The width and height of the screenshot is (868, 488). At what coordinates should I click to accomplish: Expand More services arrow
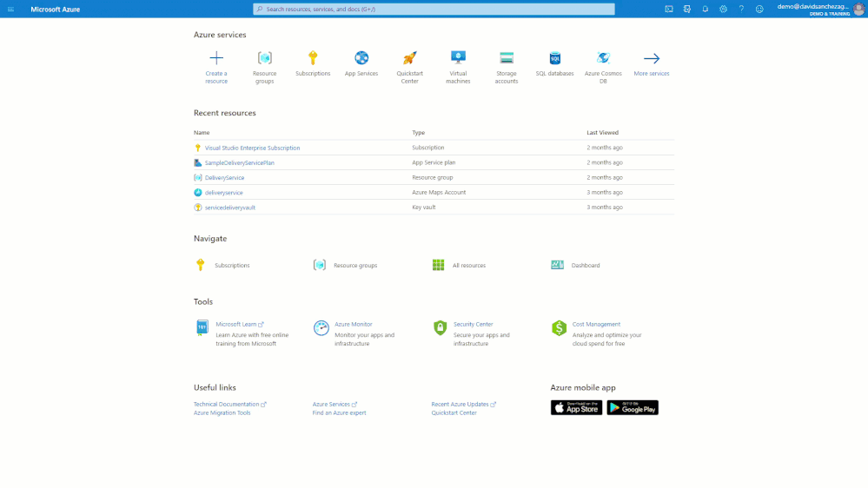pos(652,58)
